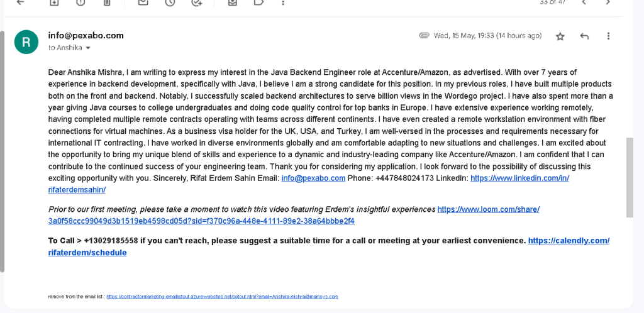Screen dimensions: 644x313
Task: Snooze this email with the clock icon
Action: coord(170,2)
